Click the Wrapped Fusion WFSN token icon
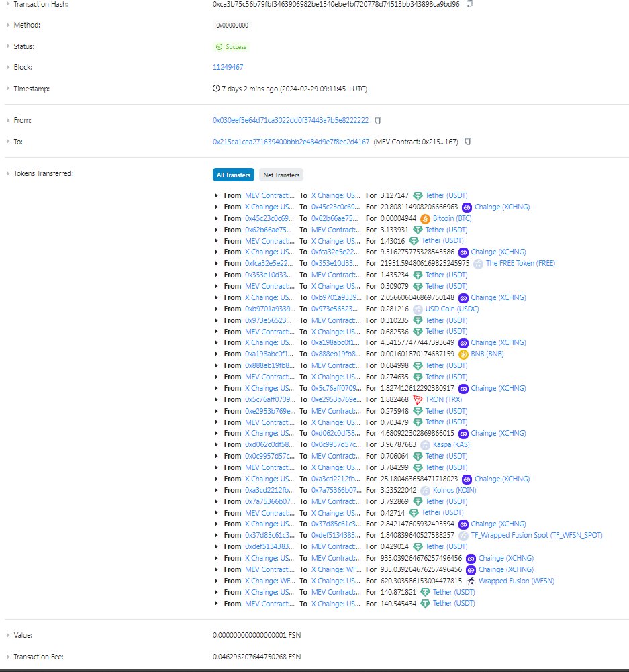The image size is (629, 672). pyautogui.click(x=471, y=581)
